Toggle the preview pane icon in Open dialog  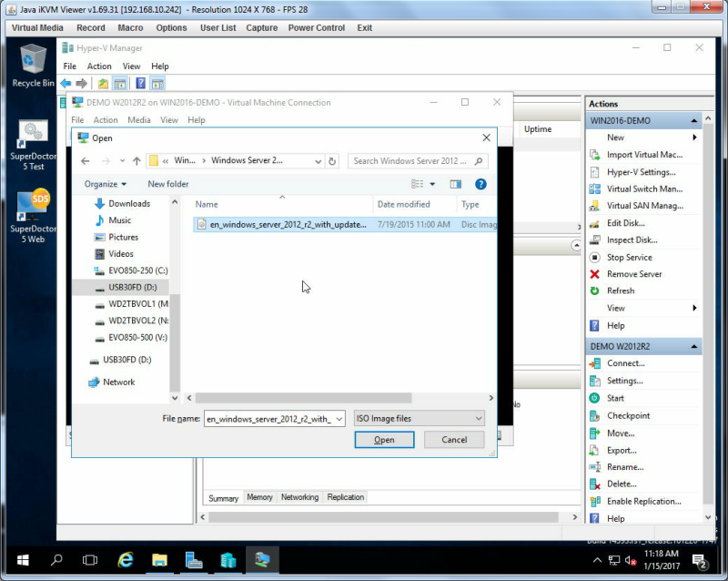point(456,185)
